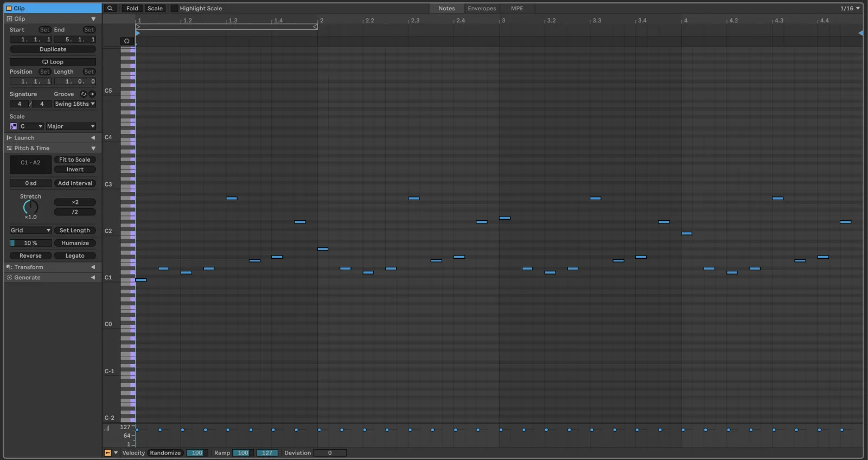868x460 pixels.
Task: Open the scale root note C dropdown
Action: (x=31, y=126)
